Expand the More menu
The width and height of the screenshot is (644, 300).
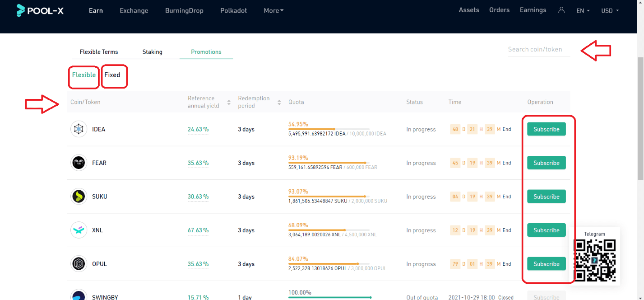(273, 10)
